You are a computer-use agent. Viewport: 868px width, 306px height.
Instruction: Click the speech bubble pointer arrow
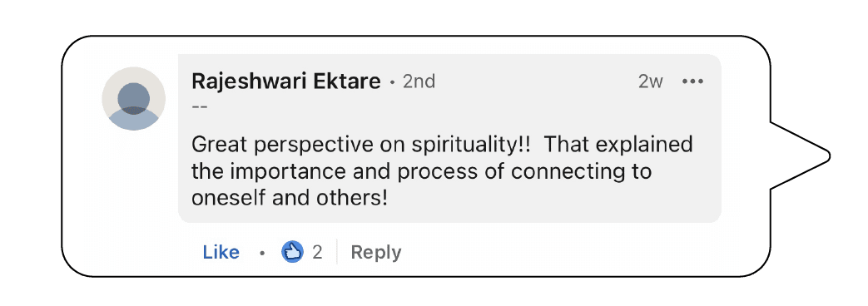pos(801,156)
